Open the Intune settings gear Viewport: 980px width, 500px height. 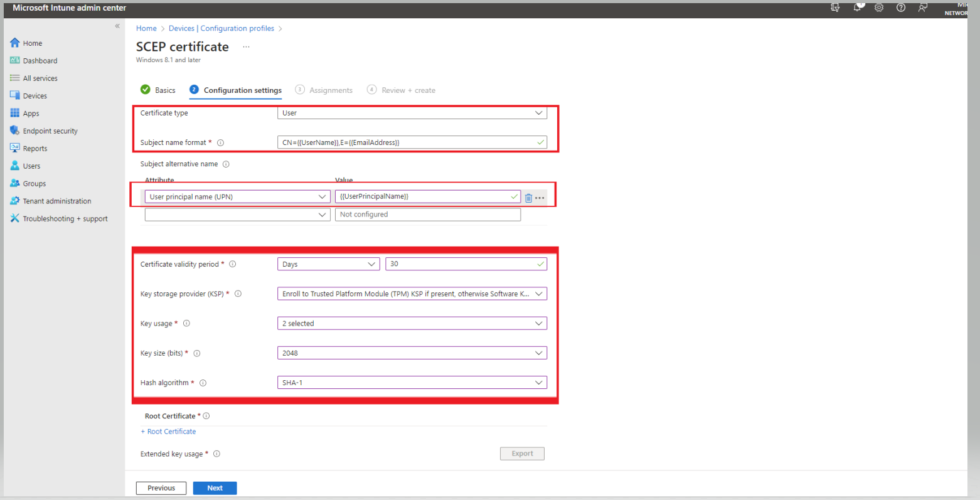(x=878, y=8)
